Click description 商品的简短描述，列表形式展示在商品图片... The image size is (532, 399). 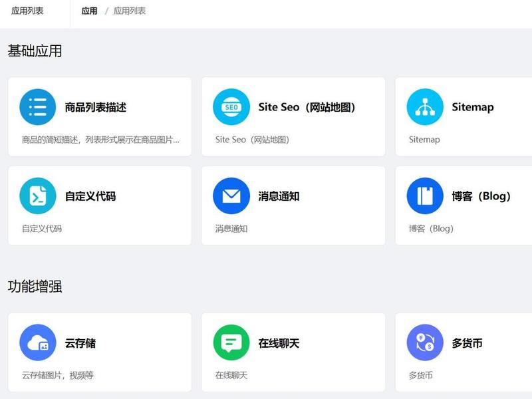[x=100, y=140]
